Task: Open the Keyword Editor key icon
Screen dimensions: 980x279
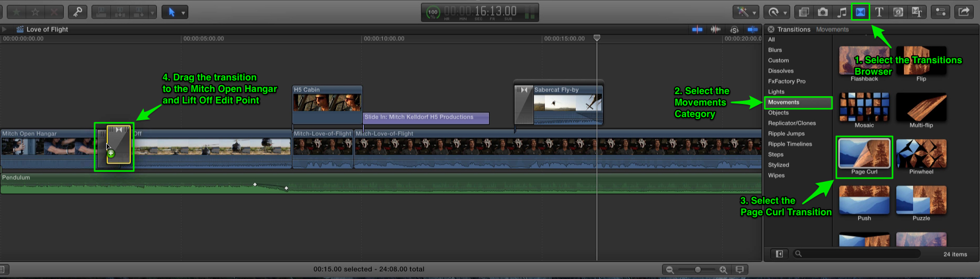Action: (x=77, y=12)
